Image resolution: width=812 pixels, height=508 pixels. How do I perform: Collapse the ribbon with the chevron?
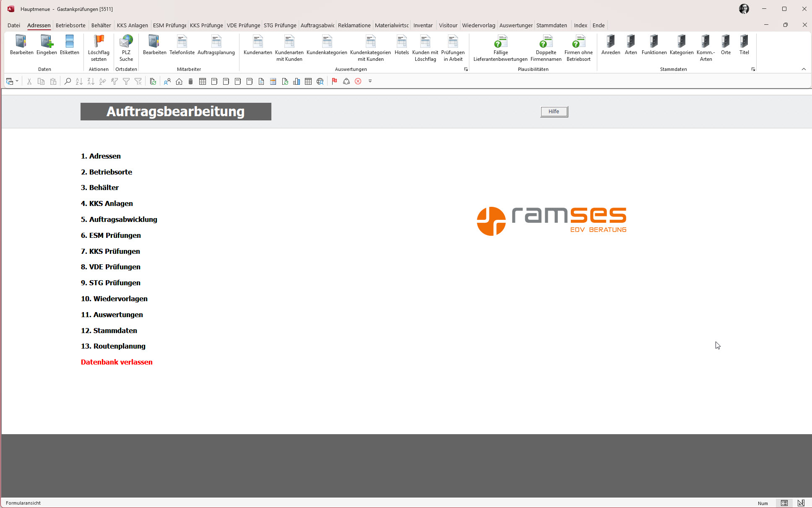tap(804, 69)
